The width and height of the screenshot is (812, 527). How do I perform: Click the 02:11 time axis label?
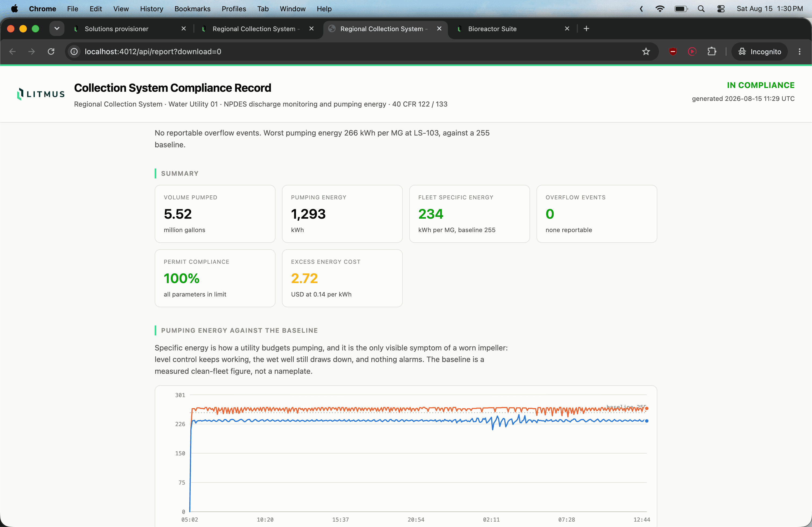(491, 519)
